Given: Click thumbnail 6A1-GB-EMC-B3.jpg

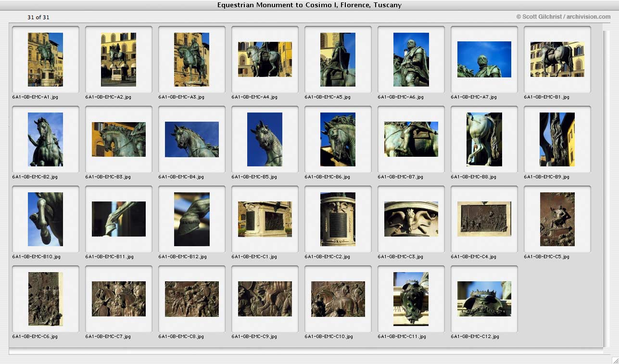Looking at the screenshot, I should 118,139.
